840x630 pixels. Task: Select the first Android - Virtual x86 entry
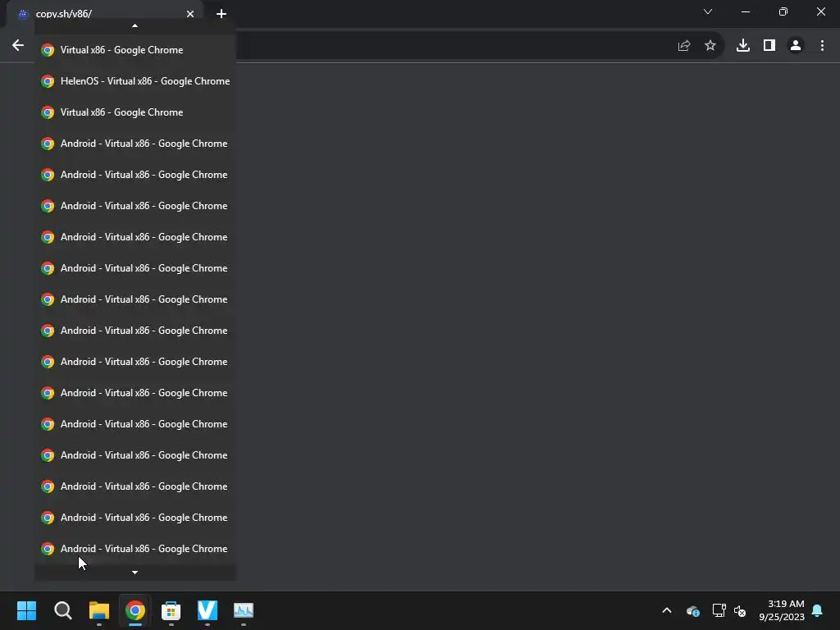(135, 143)
